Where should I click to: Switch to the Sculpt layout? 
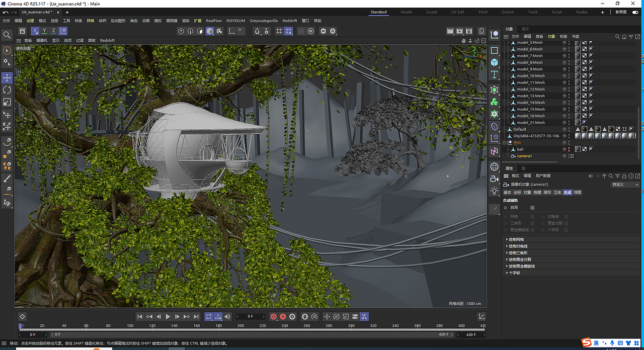432,12
